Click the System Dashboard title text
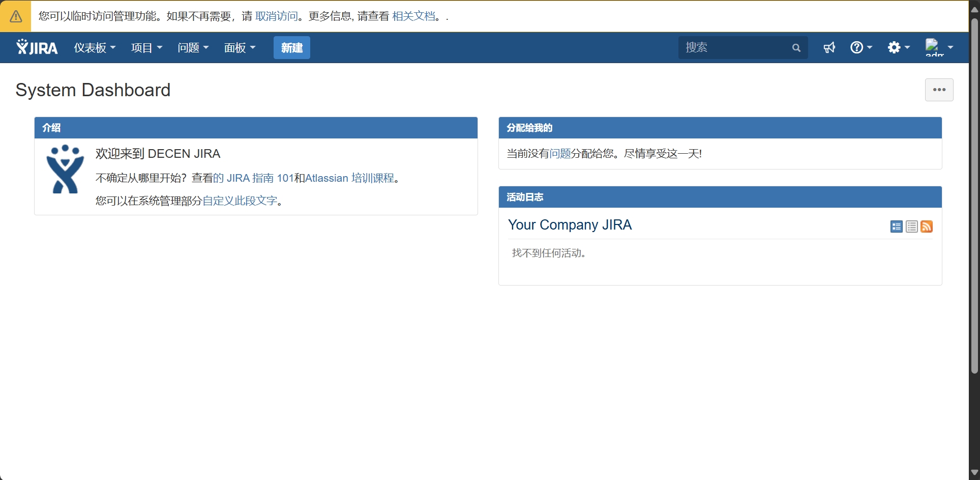This screenshot has width=980, height=480. click(x=93, y=90)
